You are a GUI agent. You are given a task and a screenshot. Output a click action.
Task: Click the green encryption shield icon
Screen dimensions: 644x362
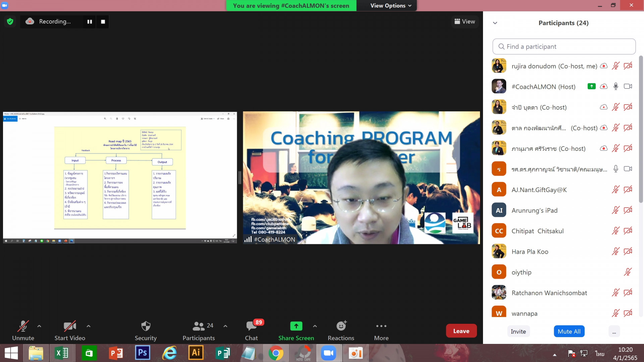tap(10, 21)
